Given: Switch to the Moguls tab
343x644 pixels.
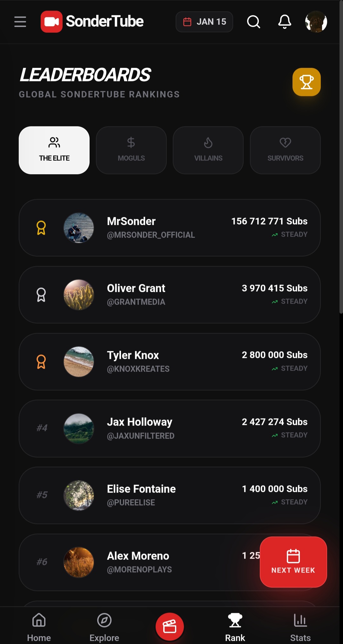Looking at the screenshot, I should click(131, 150).
